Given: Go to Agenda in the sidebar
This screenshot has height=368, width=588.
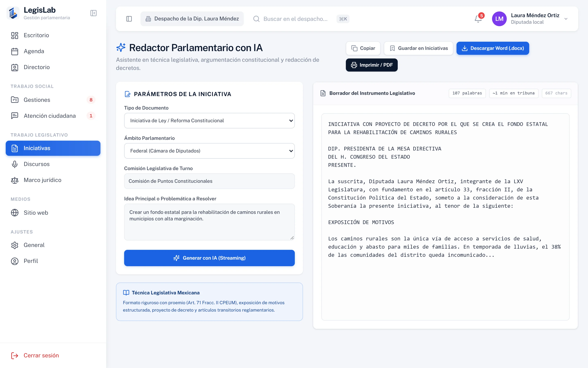Looking at the screenshot, I should tap(53, 51).
